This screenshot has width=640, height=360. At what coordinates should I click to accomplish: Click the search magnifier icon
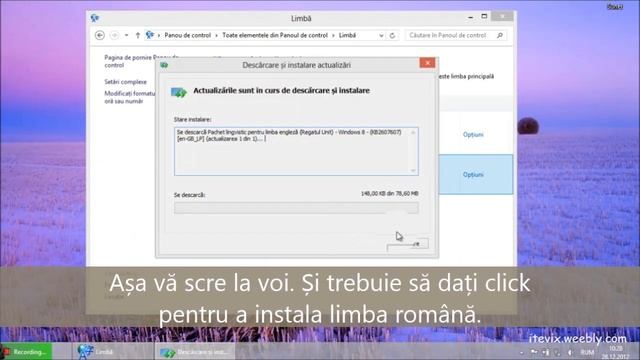point(500,36)
